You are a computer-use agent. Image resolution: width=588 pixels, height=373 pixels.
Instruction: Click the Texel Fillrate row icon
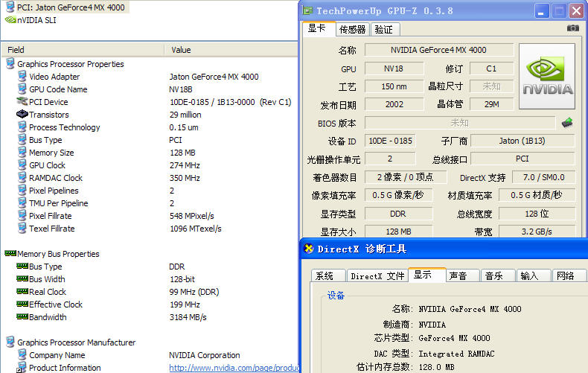tap(22, 228)
